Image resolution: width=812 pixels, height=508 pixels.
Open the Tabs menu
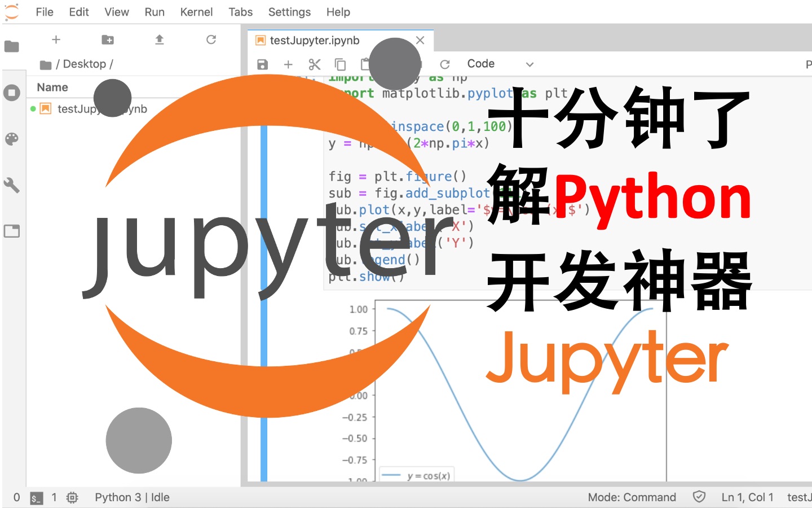click(240, 12)
